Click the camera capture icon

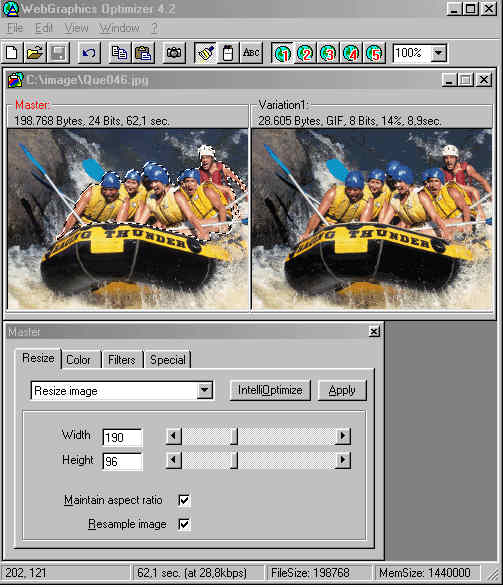pos(174,53)
